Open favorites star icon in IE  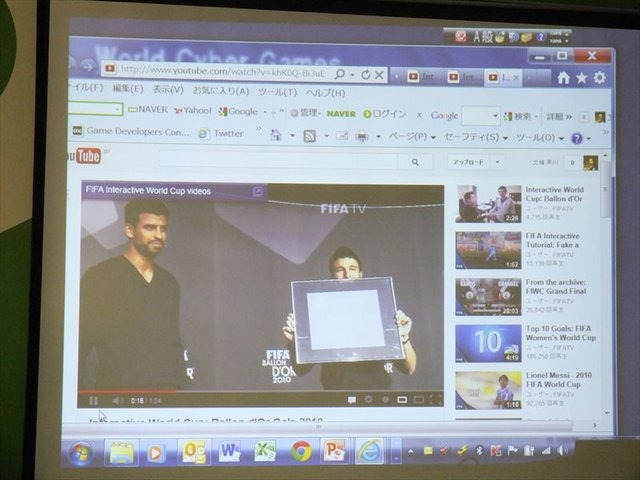pyautogui.click(x=581, y=77)
